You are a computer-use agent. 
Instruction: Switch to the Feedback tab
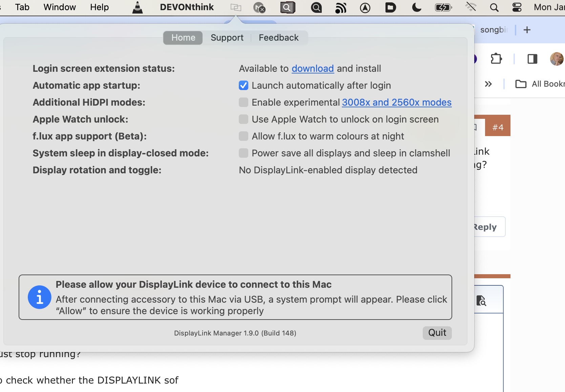tap(279, 38)
